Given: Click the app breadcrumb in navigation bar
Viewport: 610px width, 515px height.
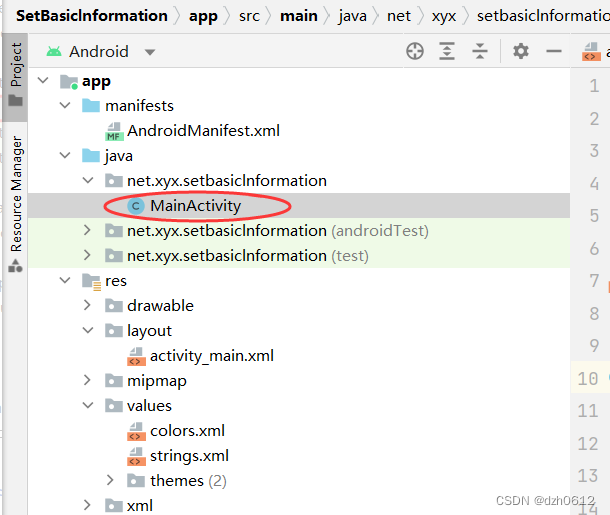Looking at the screenshot, I should [x=203, y=16].
